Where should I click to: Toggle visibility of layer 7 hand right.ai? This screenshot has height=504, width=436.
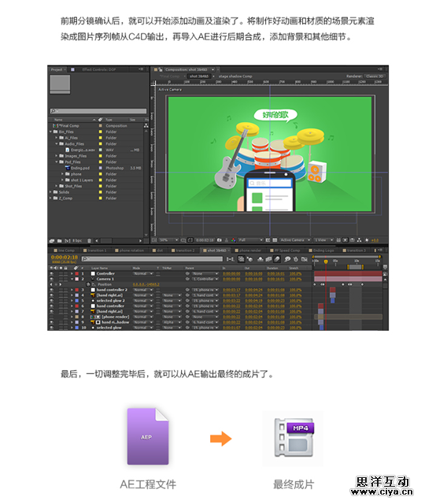pos(52,311)
